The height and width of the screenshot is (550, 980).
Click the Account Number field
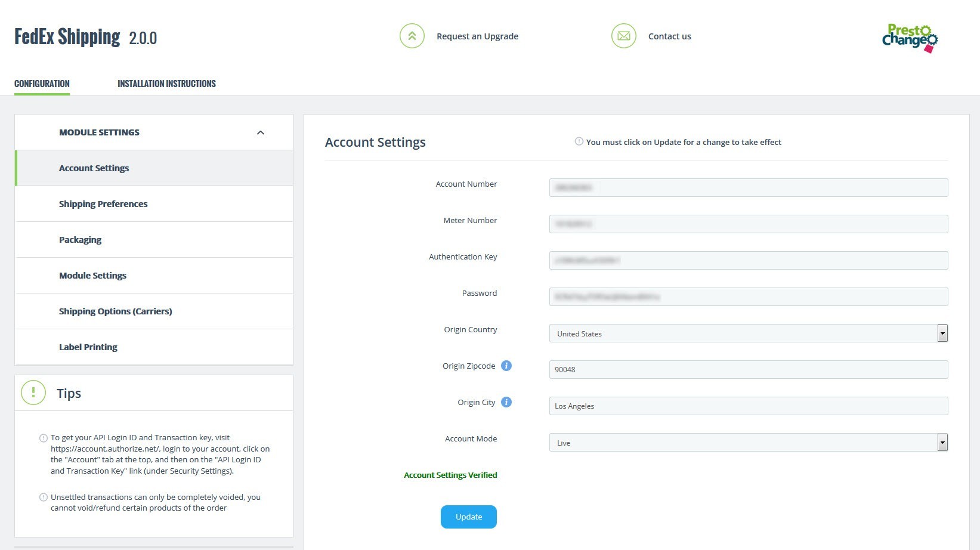[749, 187]
